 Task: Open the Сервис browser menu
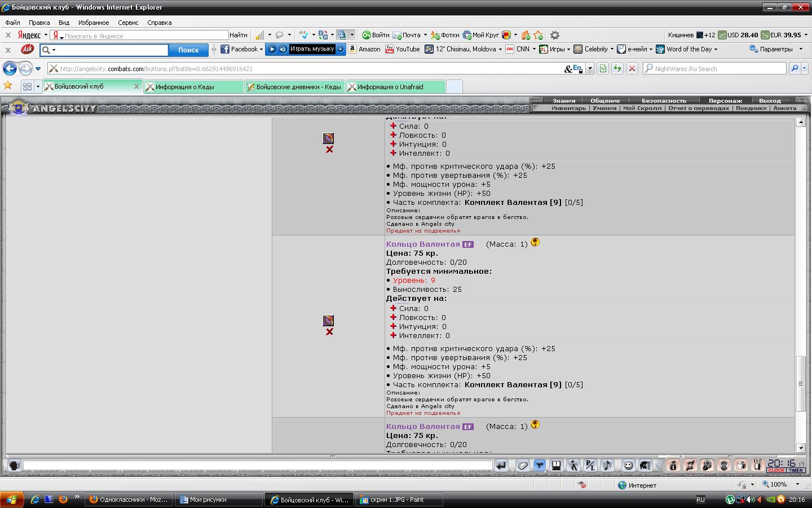[128, 23]
